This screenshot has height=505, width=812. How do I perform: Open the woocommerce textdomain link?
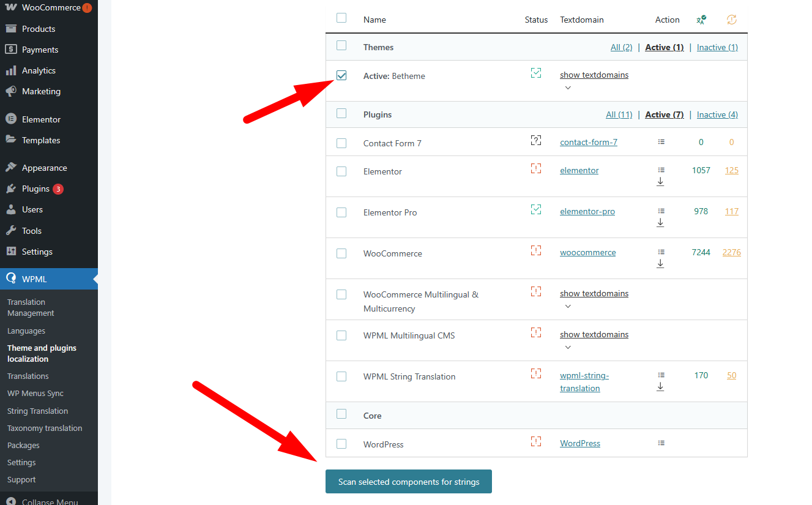click(588, 252)
